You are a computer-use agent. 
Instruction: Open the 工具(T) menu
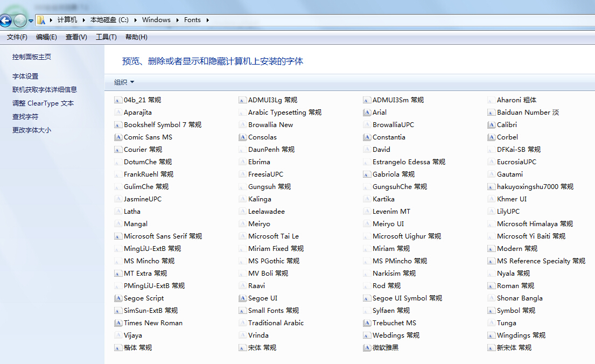click(x=106, y=37)
